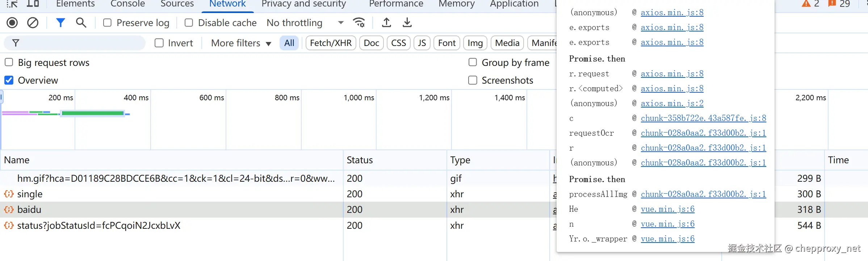The width and height of the screenshot is (868, 261).
Task: Click the export HAR download icon
Action: [407, 23]
